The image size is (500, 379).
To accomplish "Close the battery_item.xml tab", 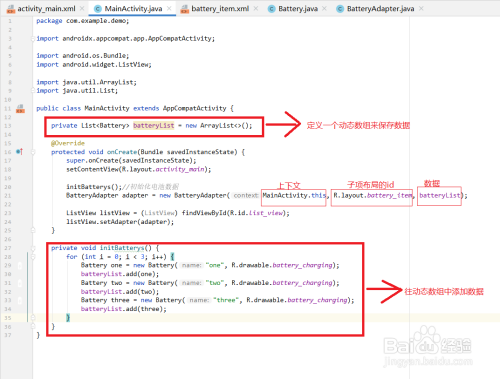I will point(256,8).
